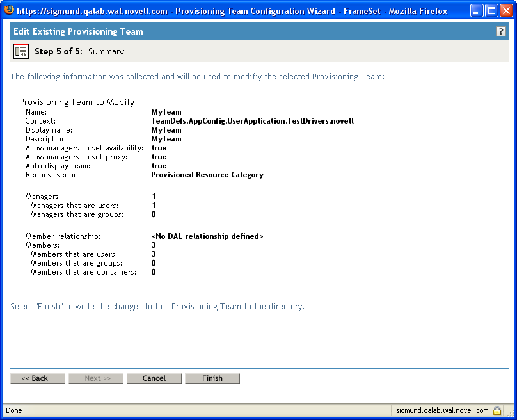The width and height of the screenshot is (517, 420).
Task: Click the 'Done' status bar text
Action: (x=14, y=410)
